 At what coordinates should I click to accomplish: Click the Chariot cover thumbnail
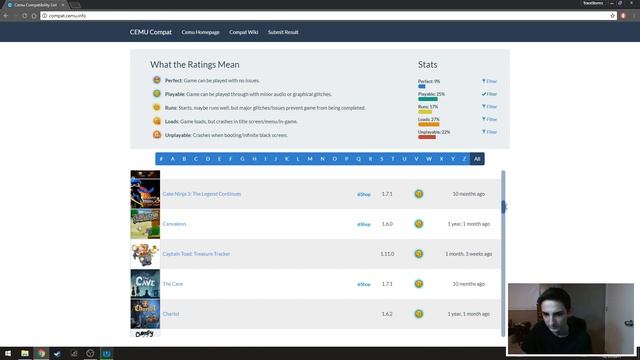145,314
